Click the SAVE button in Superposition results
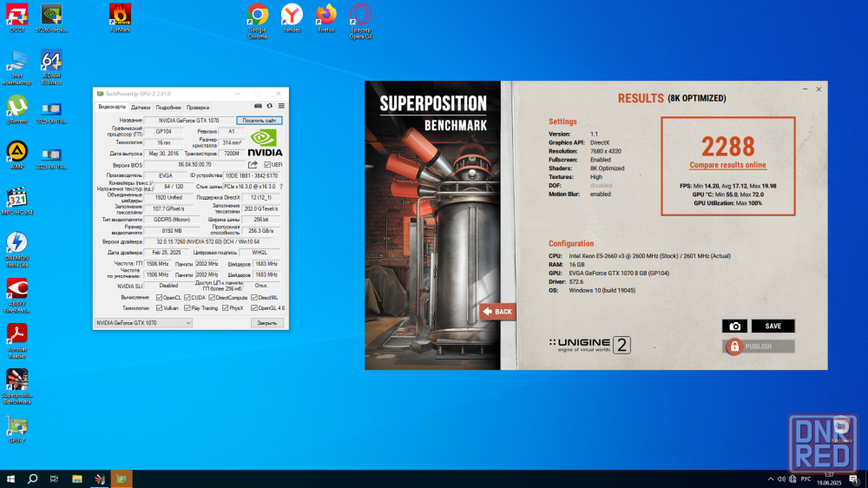This screenshot has width=868, height=488. 773,326
